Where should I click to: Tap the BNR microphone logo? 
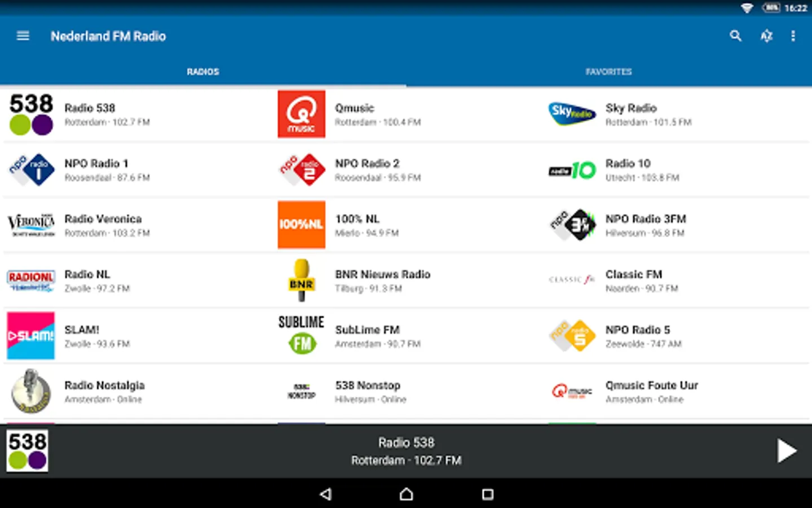tap(302, 281)
